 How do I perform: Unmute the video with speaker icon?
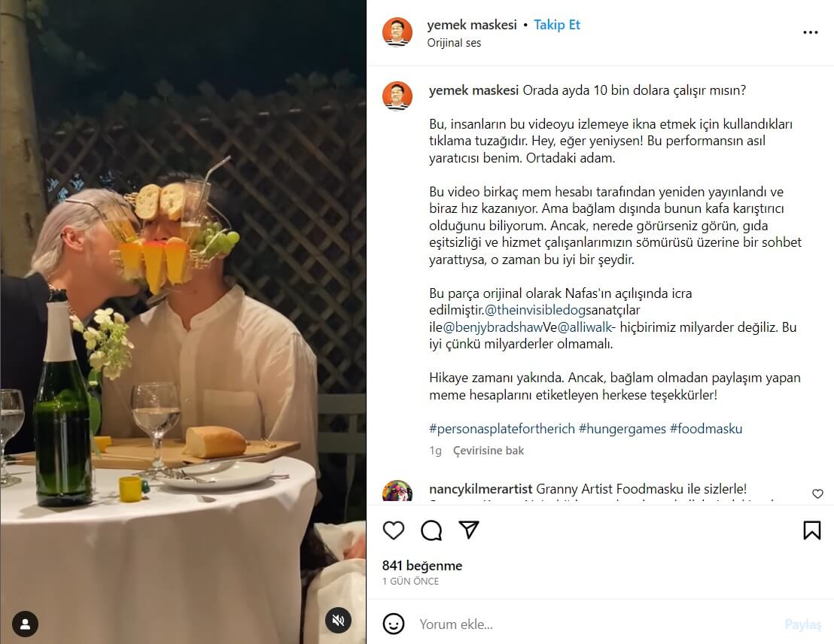[x=339, y=620]
